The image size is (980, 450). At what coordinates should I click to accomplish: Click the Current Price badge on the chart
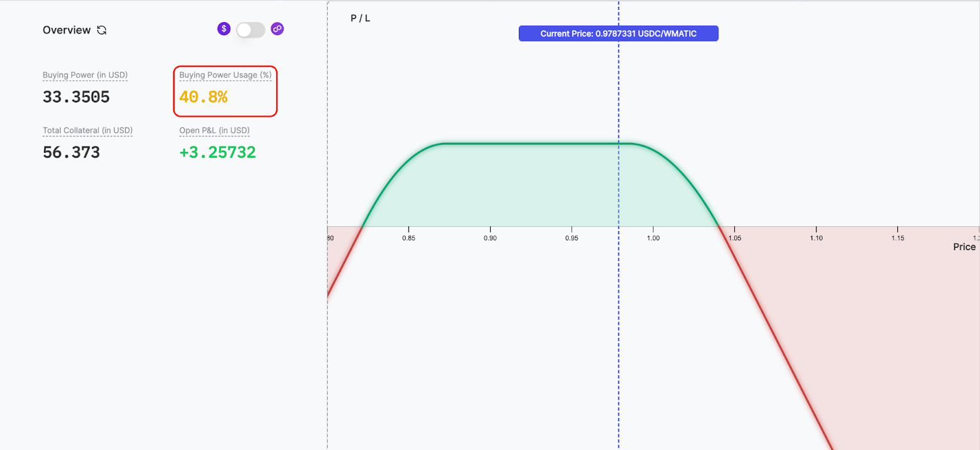[618, 34]
